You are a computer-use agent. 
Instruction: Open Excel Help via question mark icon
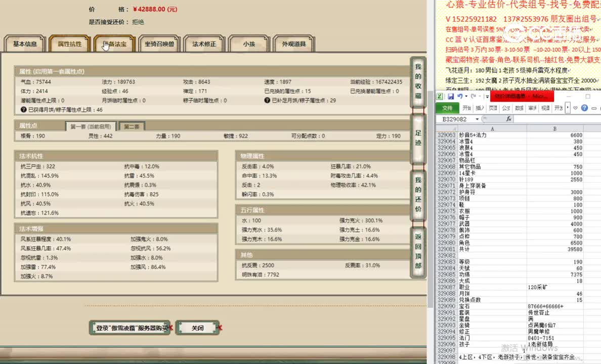pyautogui.click(x=584, y=108)
